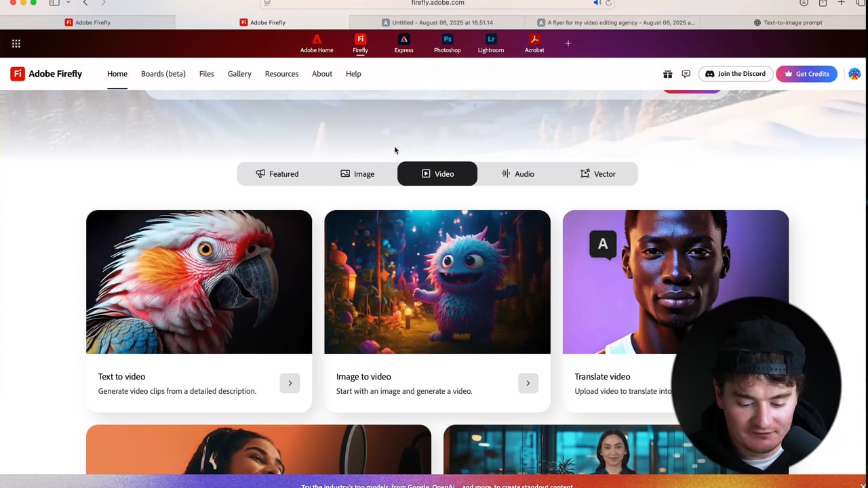The image size is (868, 488).
Task: Open Acrobat app shortcut
Action: click(x=534, y=43)
